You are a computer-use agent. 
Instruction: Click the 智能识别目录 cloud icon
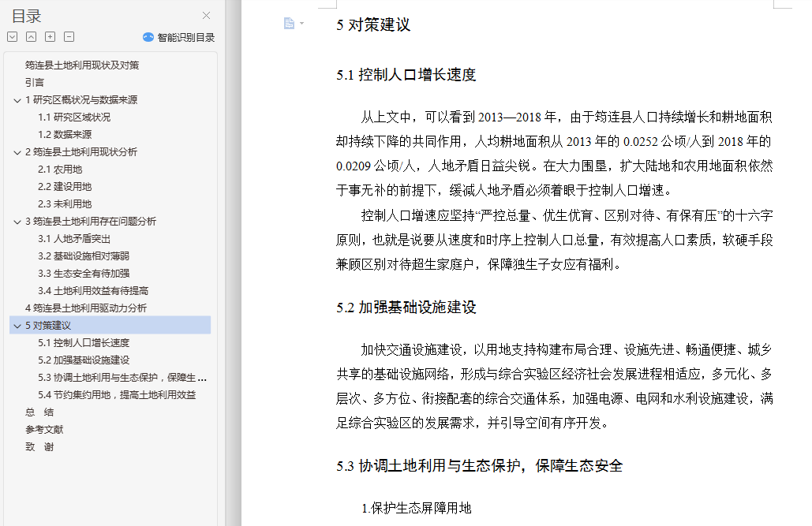tap(148, 37)
